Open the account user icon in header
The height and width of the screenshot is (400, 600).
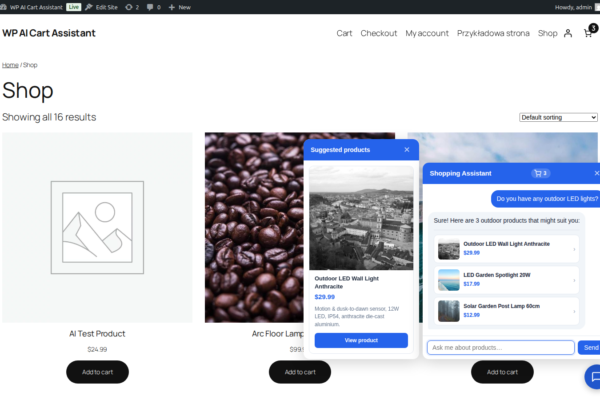568,33
